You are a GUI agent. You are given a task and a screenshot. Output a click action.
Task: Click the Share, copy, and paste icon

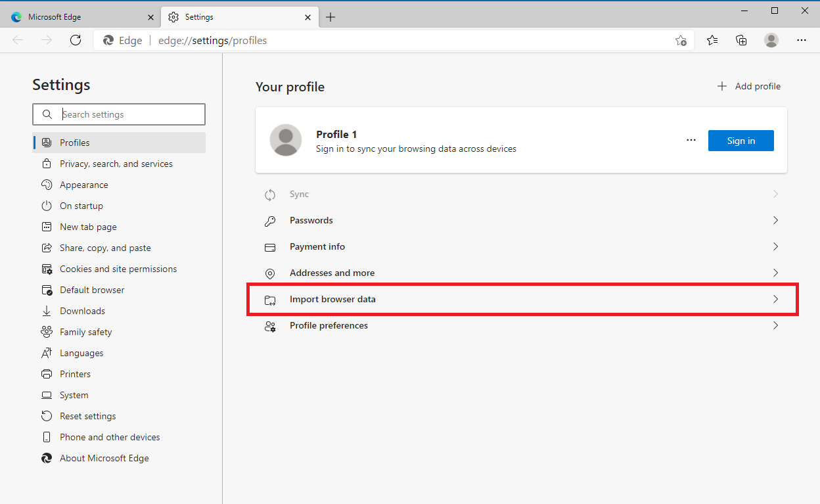click(x=47, y=248)
